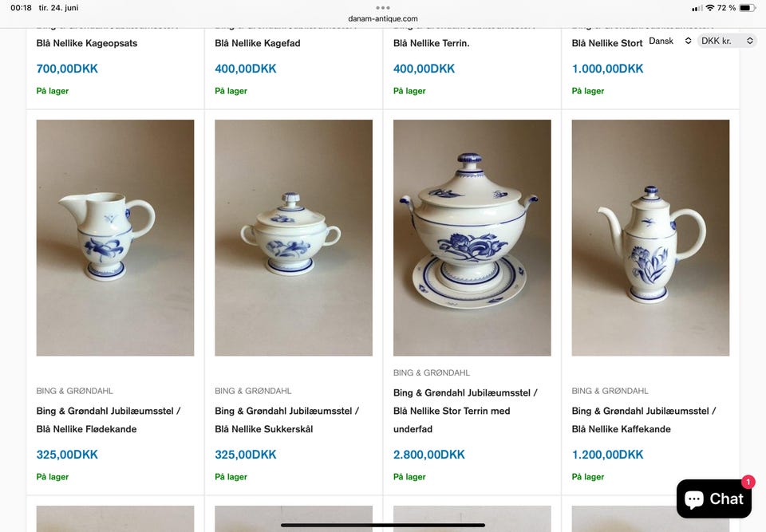Screen dimensions: 766x532
Task: Open the Blå Nellike Kagefad link
Action: point(258,43)
